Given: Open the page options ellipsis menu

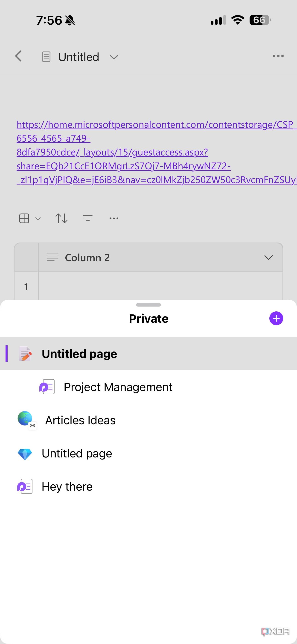Looking at the screenshot, I should pyautogui.click(x=278, y=56).
